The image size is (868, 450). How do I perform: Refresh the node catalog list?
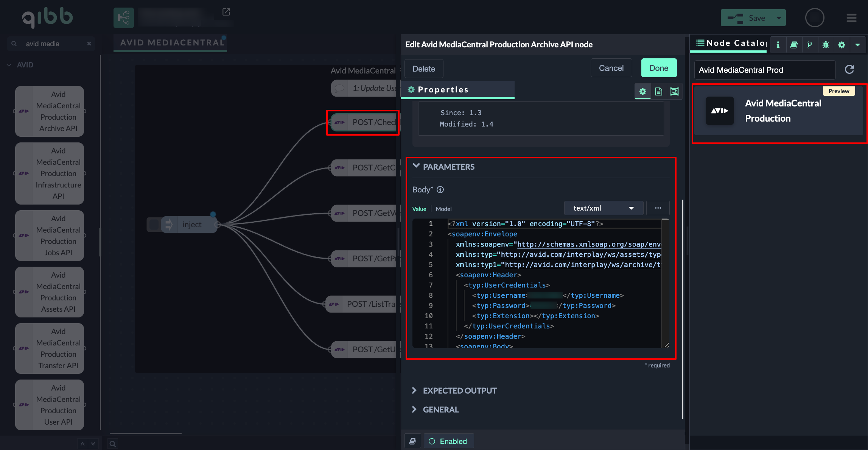pos(849,69)
